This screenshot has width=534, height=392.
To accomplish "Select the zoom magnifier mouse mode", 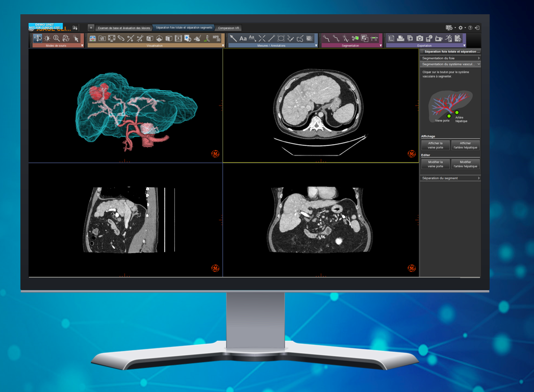I will (57, 39).
